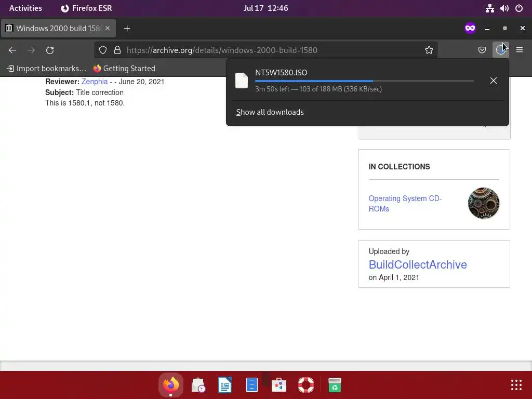View site security via the lock icon
This screenshot has width=532, height=399.
click(117, 50)
